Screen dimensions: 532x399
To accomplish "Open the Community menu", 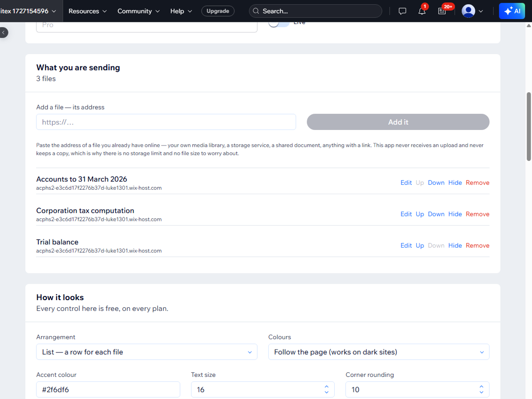I will [138, 11].
